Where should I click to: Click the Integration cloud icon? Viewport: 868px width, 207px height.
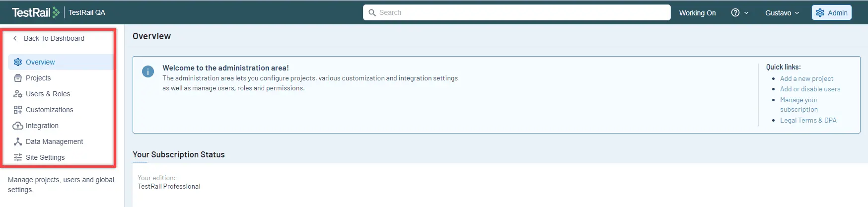[18, 126]
